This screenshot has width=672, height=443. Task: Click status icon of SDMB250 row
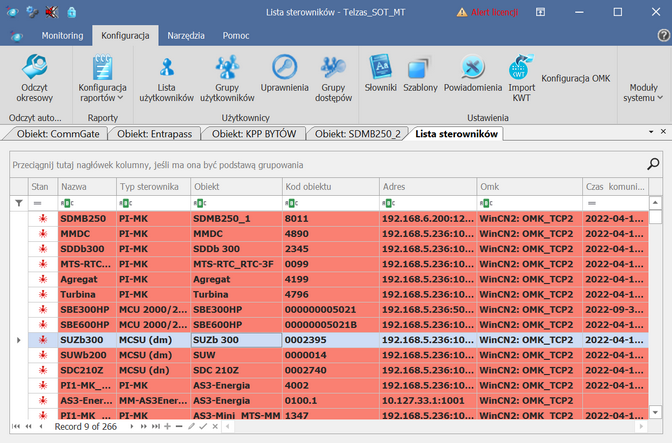[x=43, y=219]
